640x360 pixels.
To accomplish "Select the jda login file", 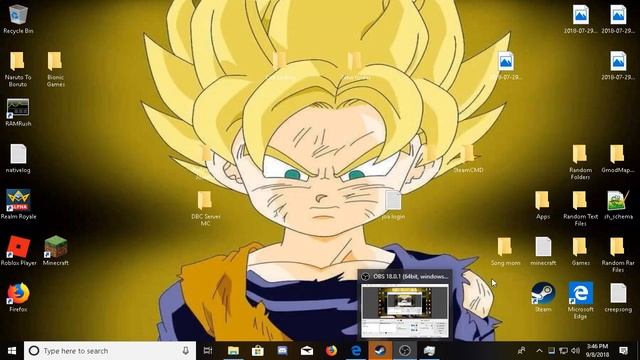I will tap(393, 205).
